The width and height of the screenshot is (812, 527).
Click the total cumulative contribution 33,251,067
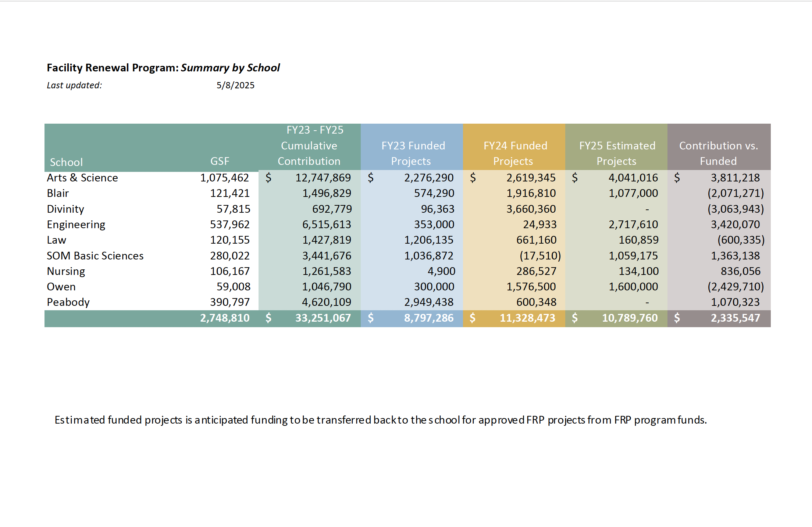(323, 318)
